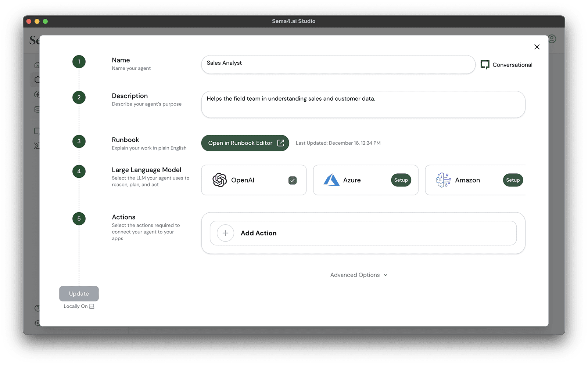Click the OpenAI logo icon
Image resolution: width=588 pixels, height=365 pixels.
tap(220, 180)
